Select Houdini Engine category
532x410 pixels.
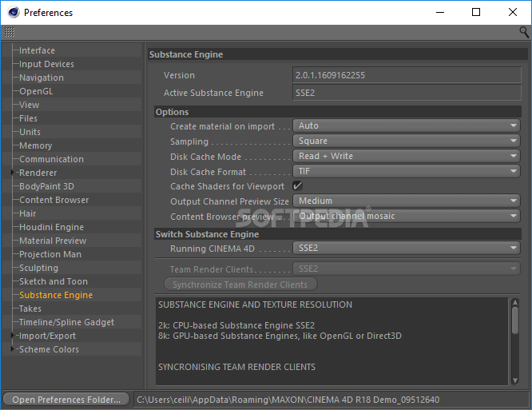click(x=51, y=227)
